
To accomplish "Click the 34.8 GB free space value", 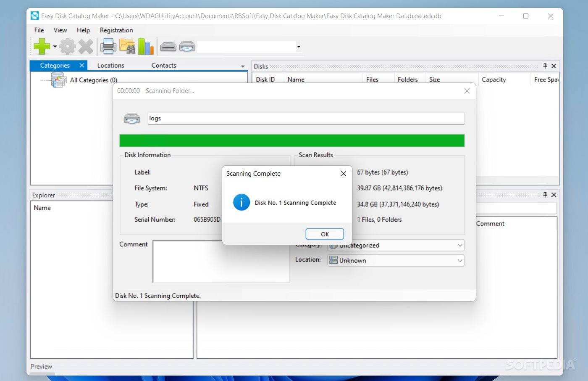I will coord(398,204).
